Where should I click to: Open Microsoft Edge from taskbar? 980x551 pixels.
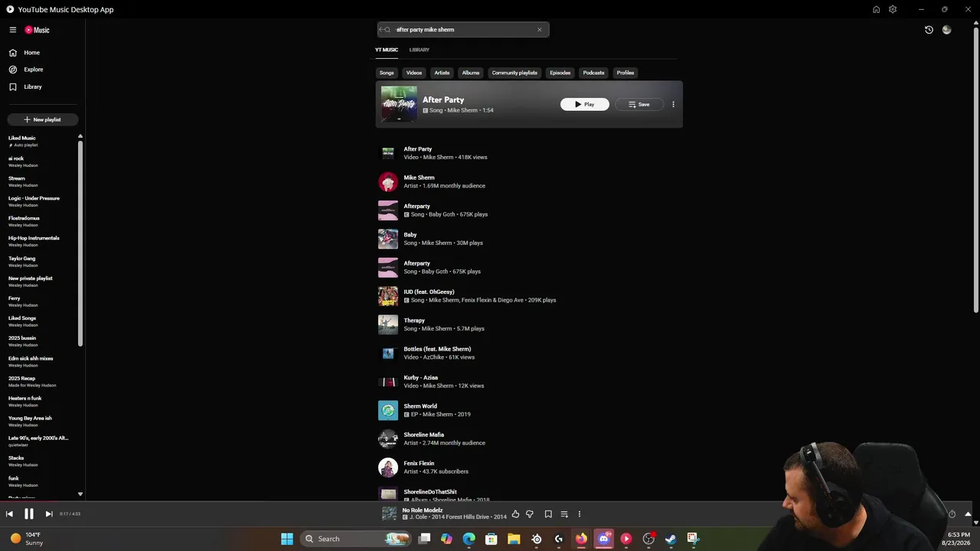[x=469, y=539]
